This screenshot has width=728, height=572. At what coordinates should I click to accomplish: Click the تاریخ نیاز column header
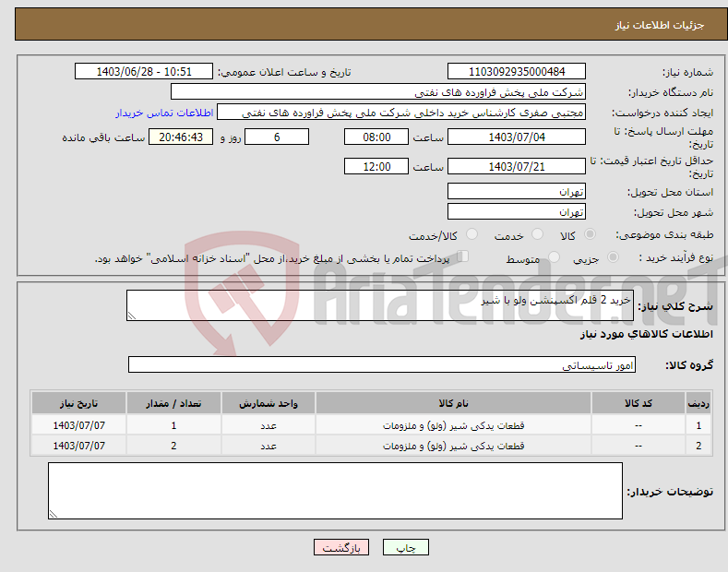79,403
